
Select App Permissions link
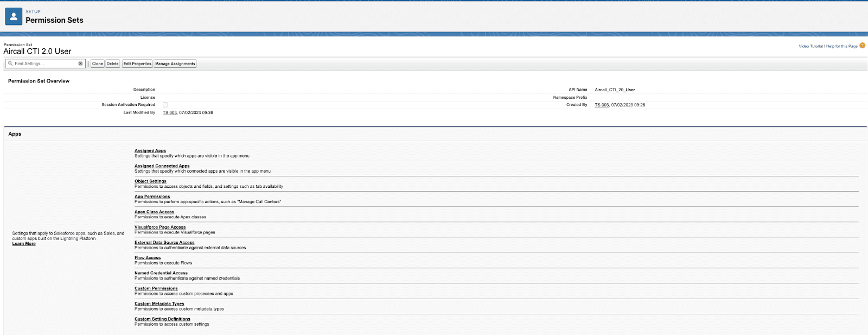tap(152, 197)
